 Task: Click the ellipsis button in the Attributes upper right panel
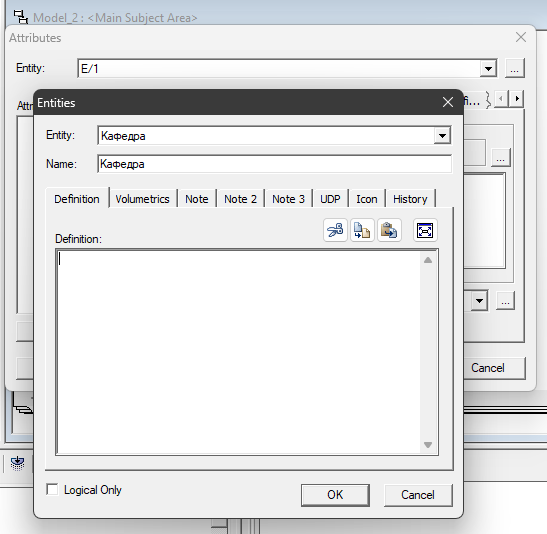tap(501, 158)
